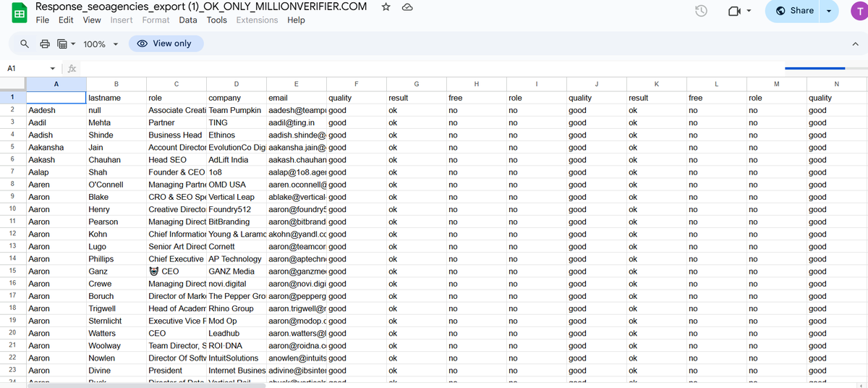
Task: Click the 'email' header cell
Action: (296, 98)
